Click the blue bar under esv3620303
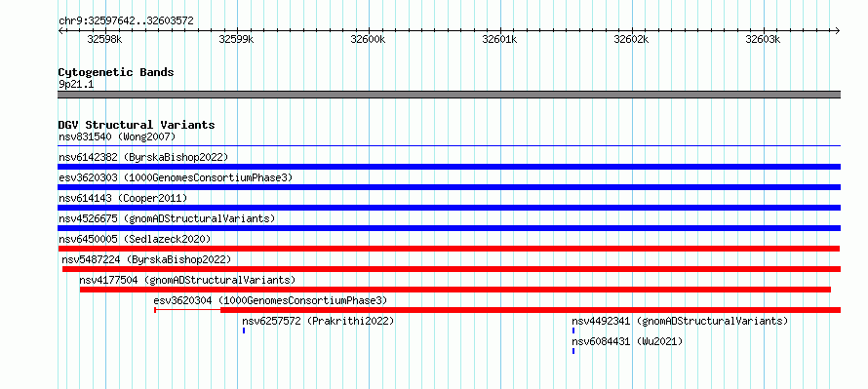The width and height of the screenshot is (868, 389). point(450,187)
